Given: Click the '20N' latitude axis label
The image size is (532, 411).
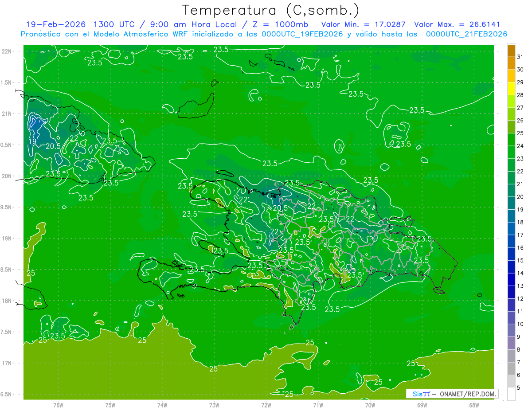Looking at the screenshot, I should pos(7,176).
